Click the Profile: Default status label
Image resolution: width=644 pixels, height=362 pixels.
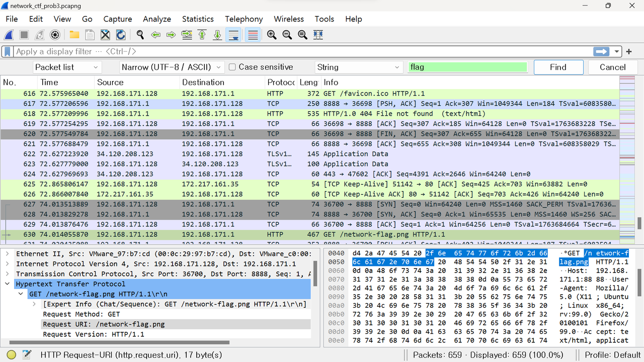tap(612, 355)
